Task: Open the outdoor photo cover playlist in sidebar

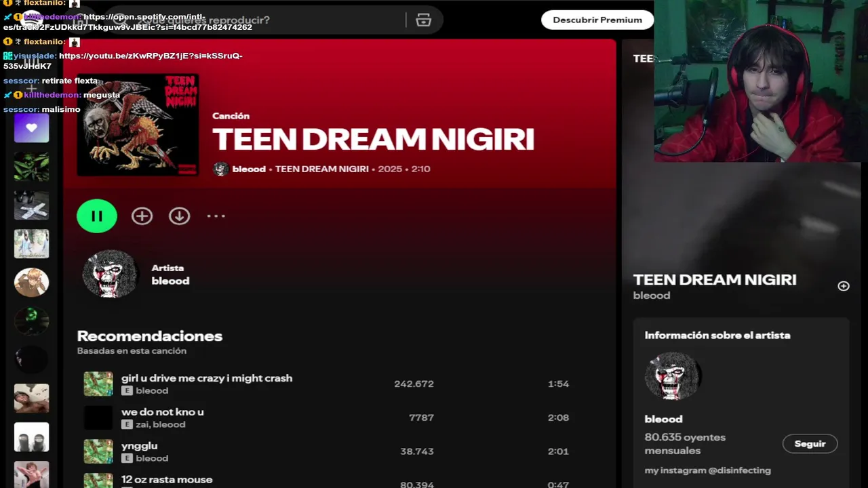Action: tap(32, 244)
